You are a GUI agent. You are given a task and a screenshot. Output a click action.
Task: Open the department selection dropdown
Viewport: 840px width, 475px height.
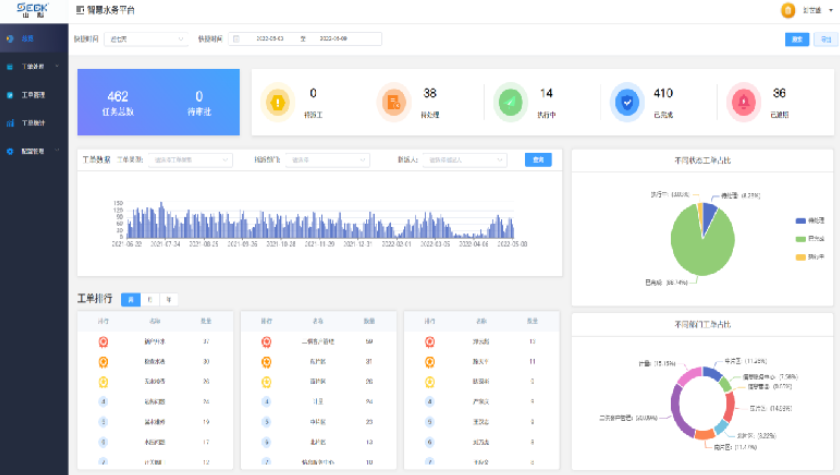(x=328, y=160)
